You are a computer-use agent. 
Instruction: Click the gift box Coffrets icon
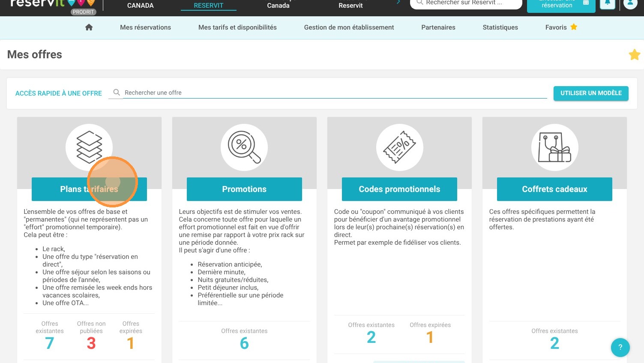(x=554, y=147)
